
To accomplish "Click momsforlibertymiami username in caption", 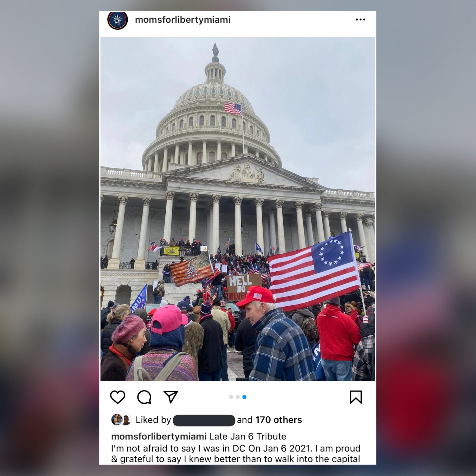I will click(x=159, y=436).
